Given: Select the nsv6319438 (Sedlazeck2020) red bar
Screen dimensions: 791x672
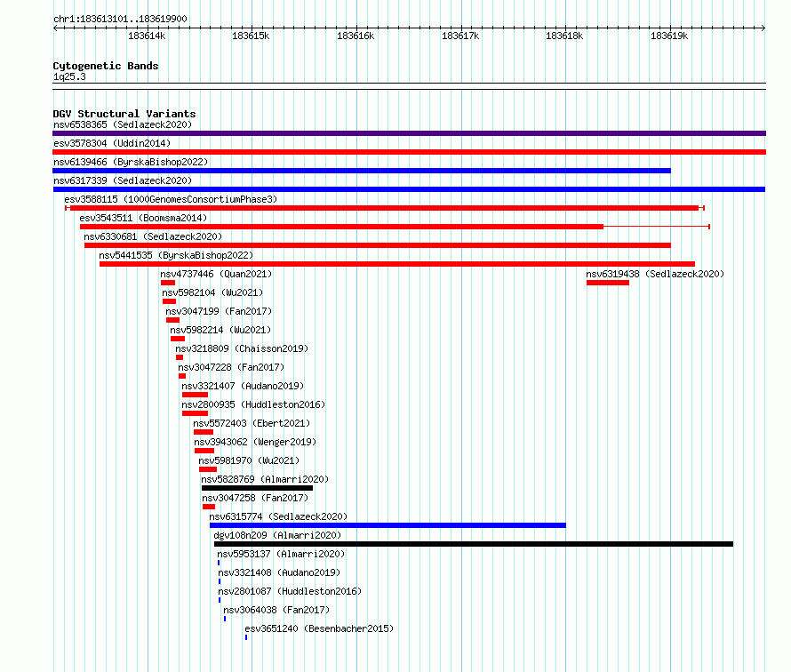Looking at the screenshot, I should click(x=608, y=283).
